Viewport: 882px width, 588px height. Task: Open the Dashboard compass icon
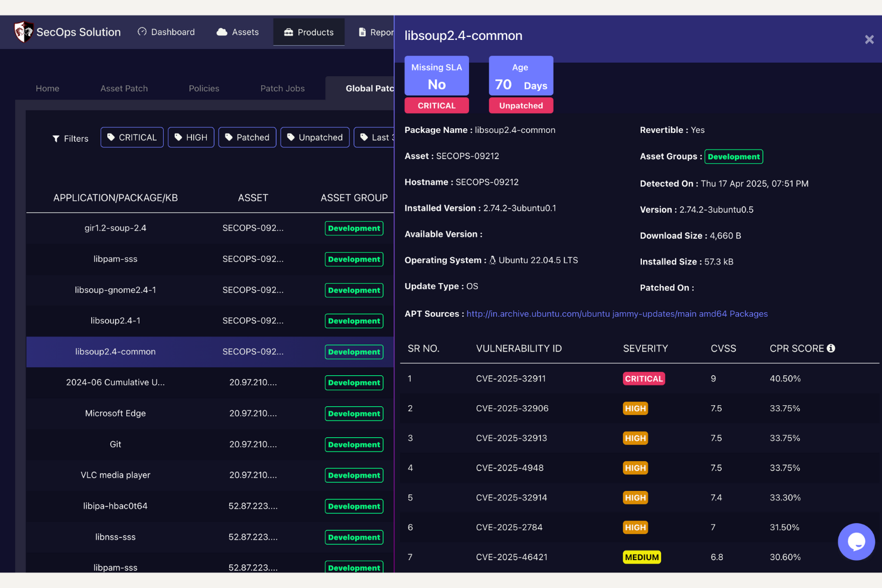tap(142, 32)
